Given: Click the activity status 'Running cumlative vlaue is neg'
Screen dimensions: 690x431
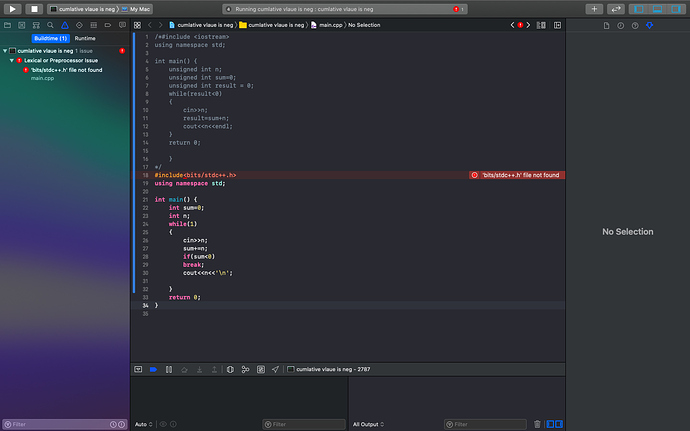Looking at the screenshot, I should pos(304,9).
